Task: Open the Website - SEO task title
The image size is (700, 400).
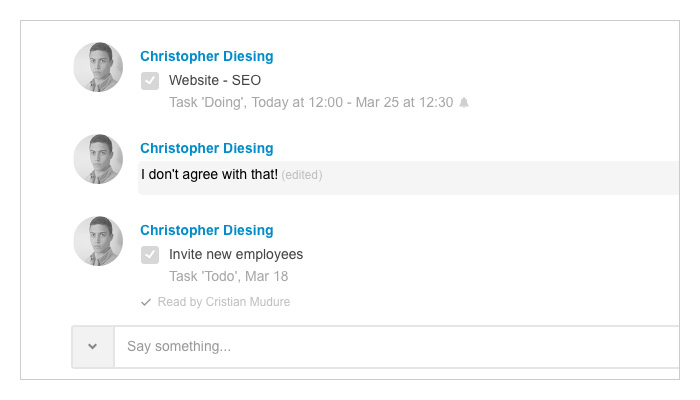Action: coord(215,80)
